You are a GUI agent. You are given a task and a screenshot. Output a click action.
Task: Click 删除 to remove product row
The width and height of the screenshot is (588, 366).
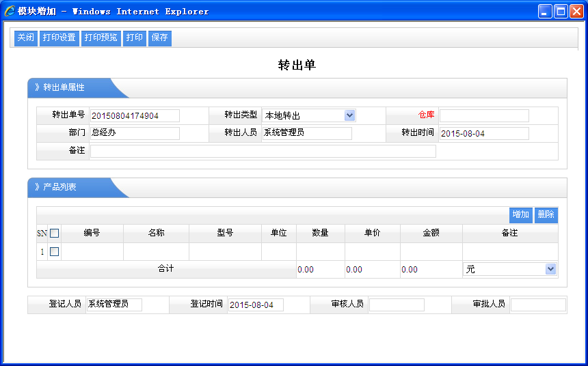546,215
